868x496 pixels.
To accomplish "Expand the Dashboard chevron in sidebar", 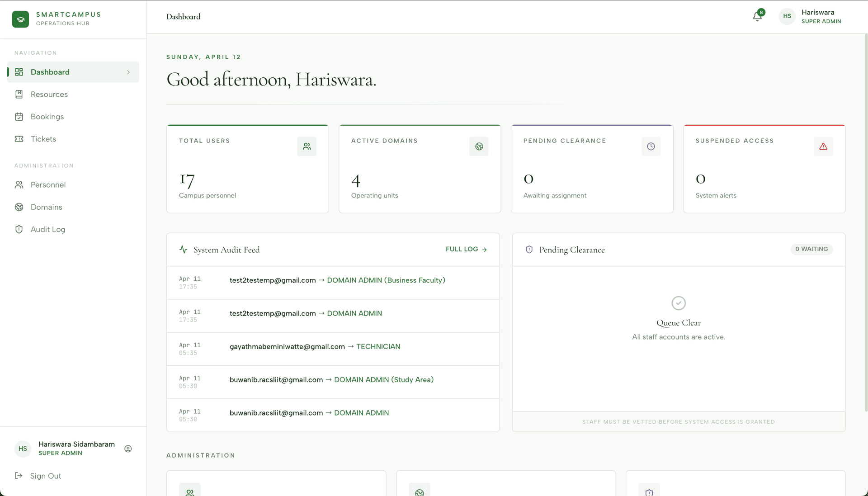I will (128, 72).
